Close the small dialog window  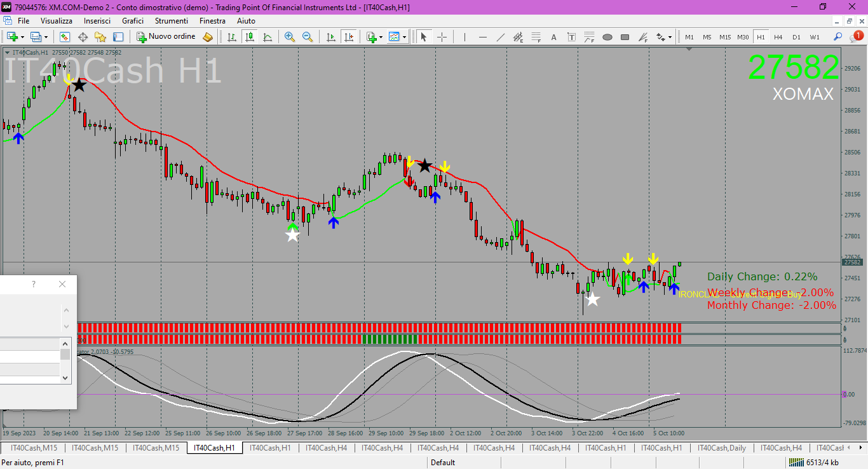coord(62,284)
